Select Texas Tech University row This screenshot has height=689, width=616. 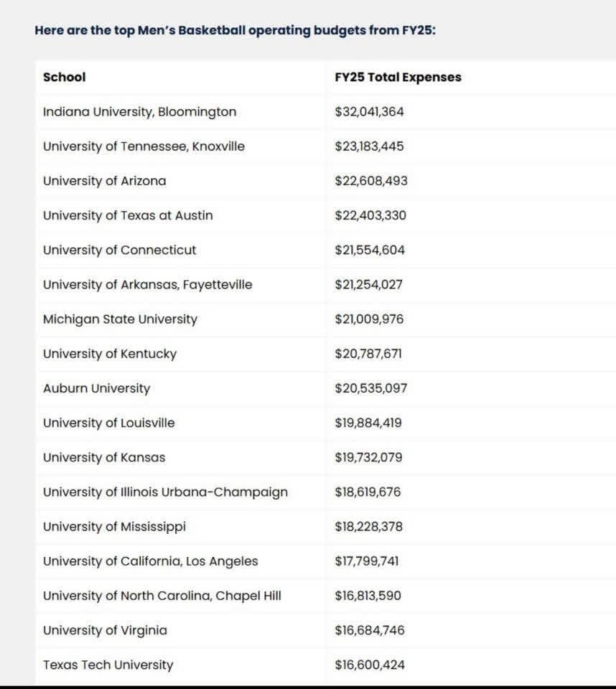(108, 665)
